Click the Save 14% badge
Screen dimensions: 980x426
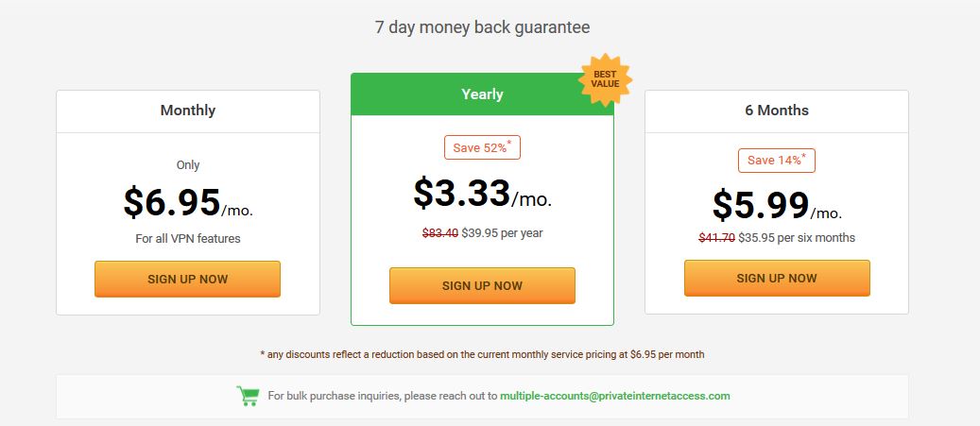coord(777,160)
